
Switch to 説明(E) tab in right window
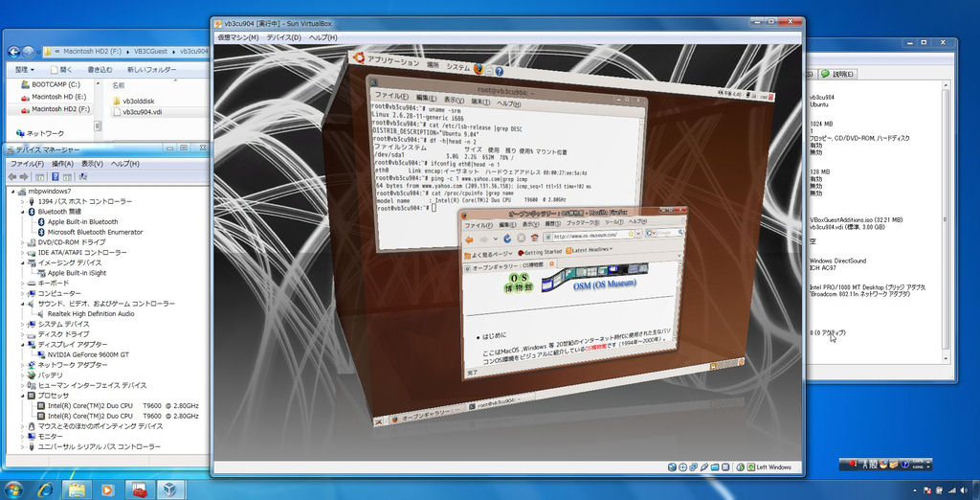tap(837, 73)
